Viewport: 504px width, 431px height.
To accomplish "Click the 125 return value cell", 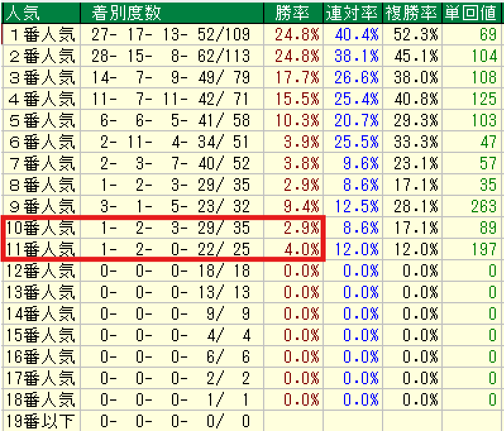I will point(472,99).
